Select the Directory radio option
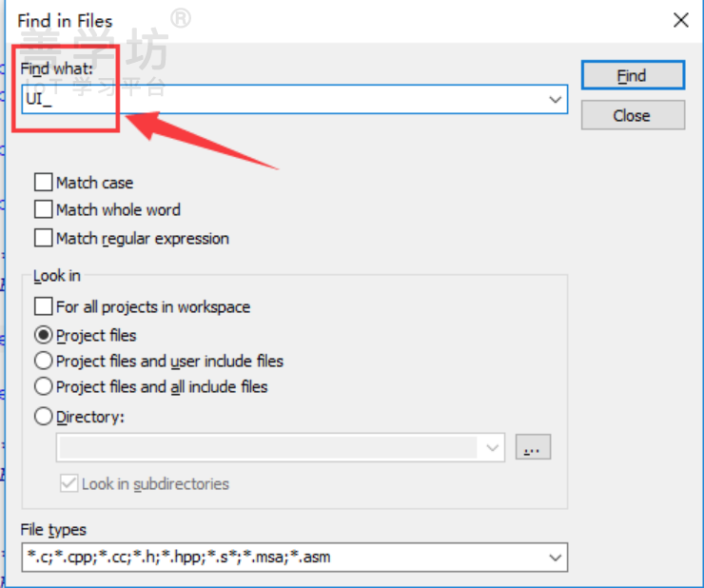Screen dimensions: 704x588 [43, 417]
